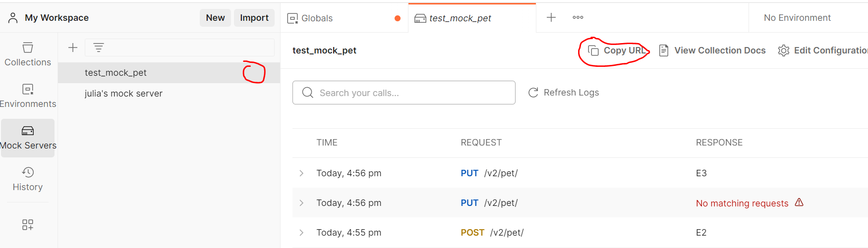This screenshot has width=868, height=248.
Task: Select julia's mock server in list
Action: pyautogui.click(x=123, y=94)
